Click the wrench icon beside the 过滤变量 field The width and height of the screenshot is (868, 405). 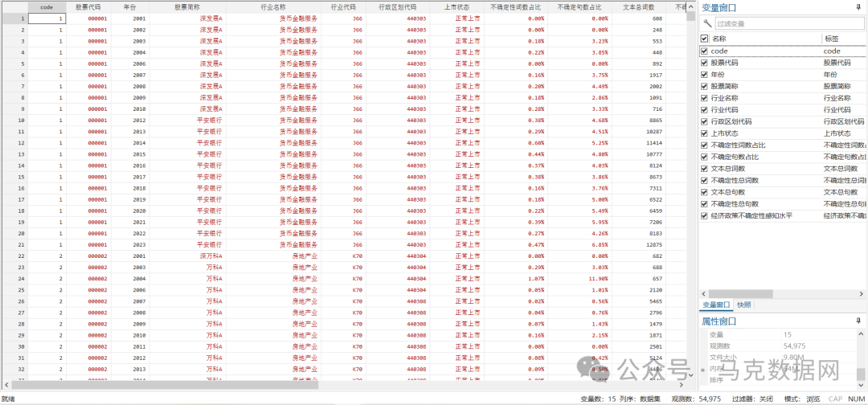707,23
